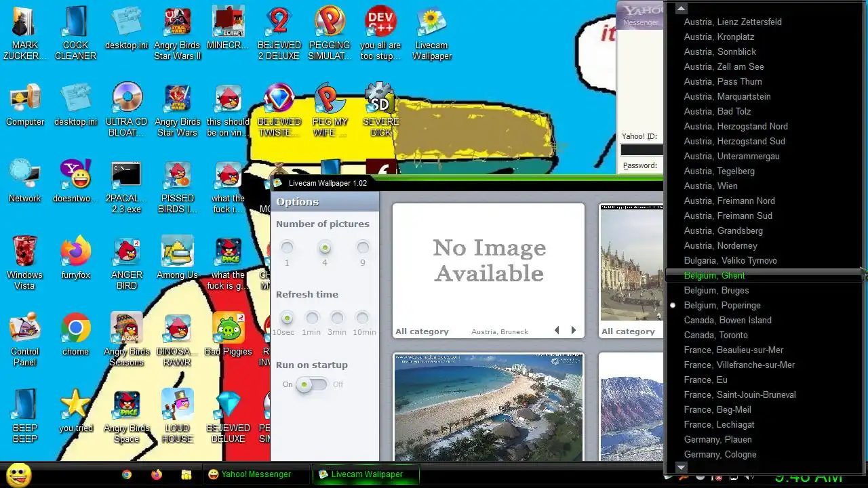
Task: Select the 10sec refresh time
Action: (287, 318)
